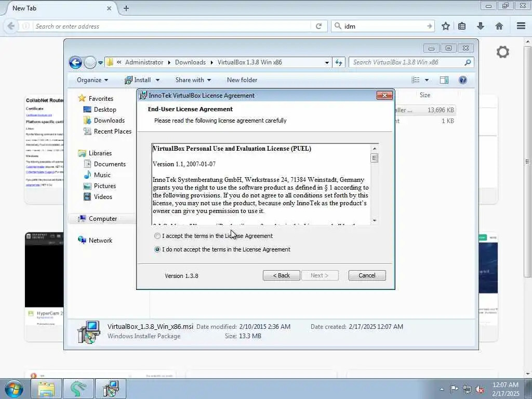Viewport: 532px width, 399px height.
Task: Click the VirtualBox installer taskbar icon
Action: pyautogui.click(x=111, y=389)
